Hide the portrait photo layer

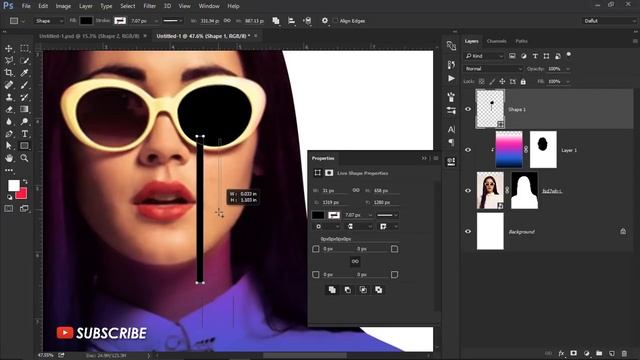coord(468,191)
